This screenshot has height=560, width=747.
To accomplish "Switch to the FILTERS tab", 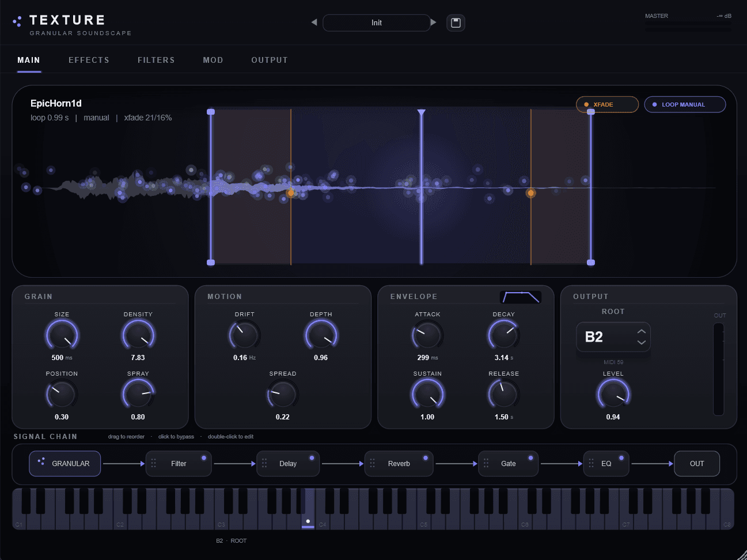I will tap(156, 60).
